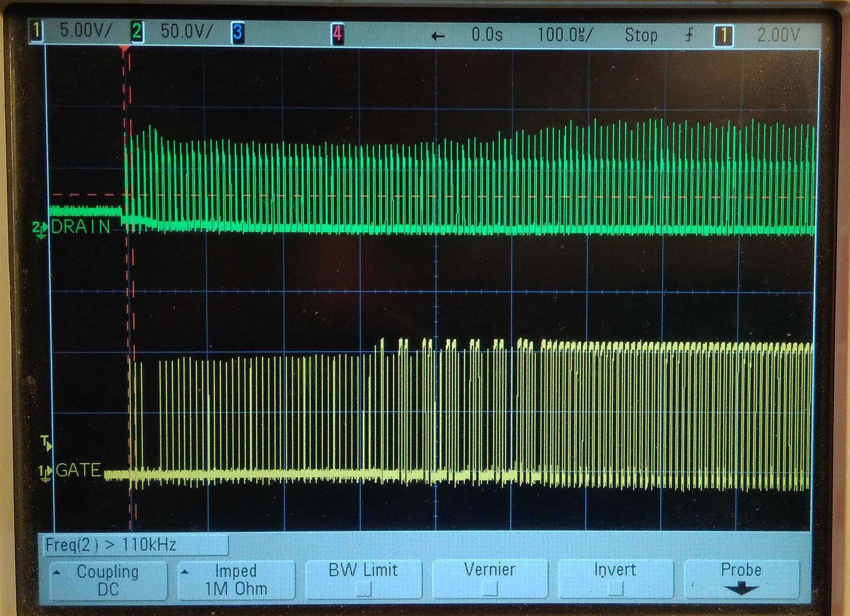Click the Freq(2) measurement readout
The image size is (850, 616).
coord(111,545)
